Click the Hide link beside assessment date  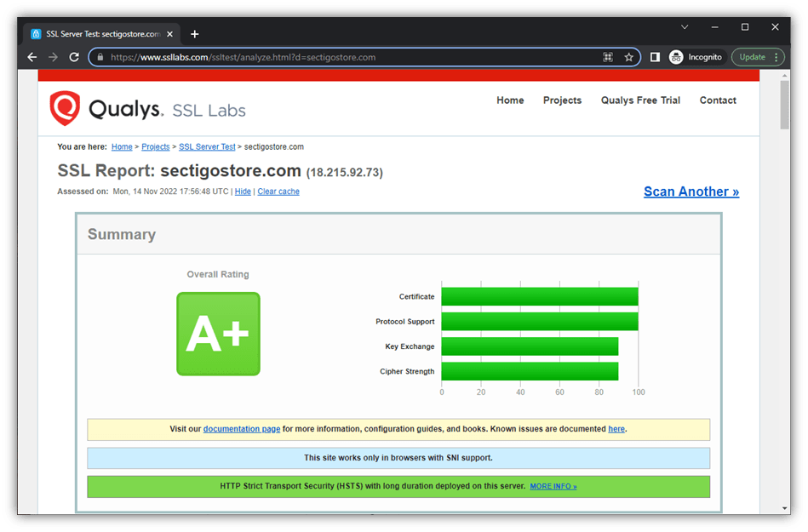(x=243, y=192)
